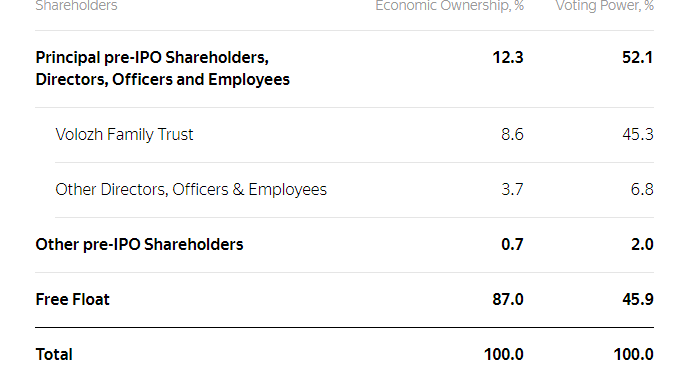
Task: Click the Economic Ownership, % column header
Action: [449, 6]
